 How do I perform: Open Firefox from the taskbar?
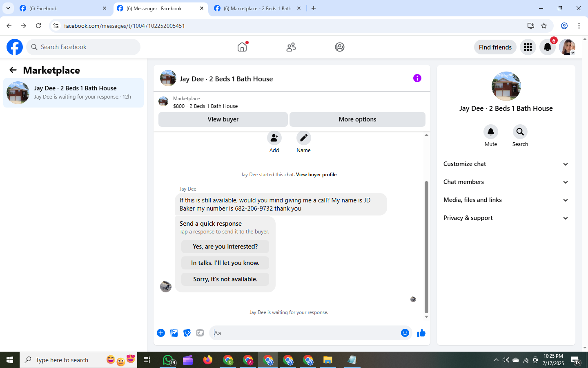click(208, 360)
